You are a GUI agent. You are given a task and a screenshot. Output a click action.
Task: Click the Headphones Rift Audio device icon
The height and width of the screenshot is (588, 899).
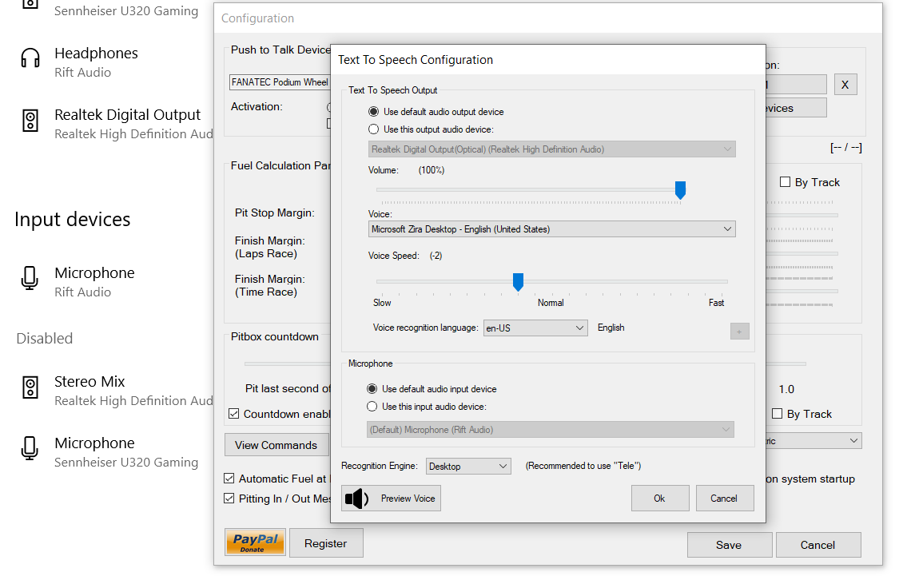(30, 58)
